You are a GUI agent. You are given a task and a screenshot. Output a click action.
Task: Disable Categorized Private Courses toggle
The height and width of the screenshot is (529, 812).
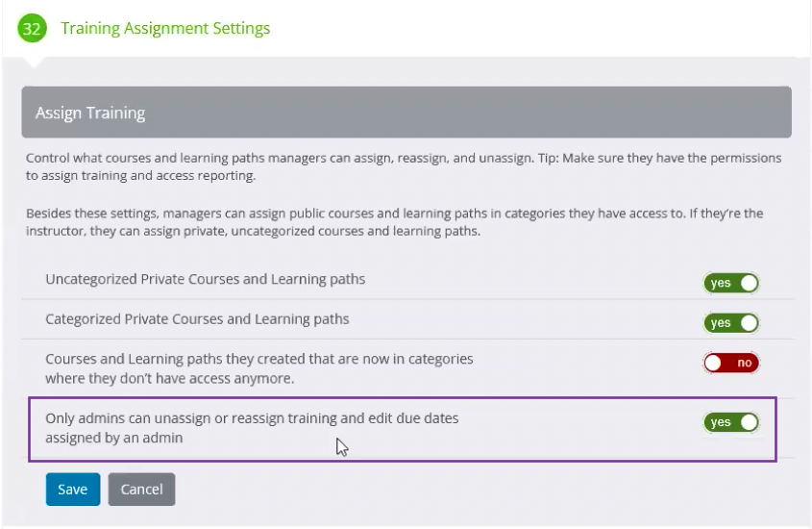(x=731, y=323)
